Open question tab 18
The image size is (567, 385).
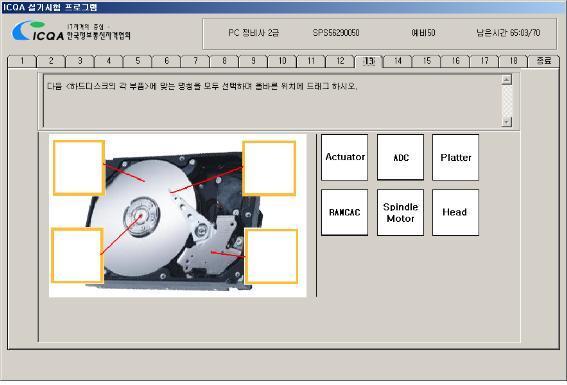coord(514,61)
